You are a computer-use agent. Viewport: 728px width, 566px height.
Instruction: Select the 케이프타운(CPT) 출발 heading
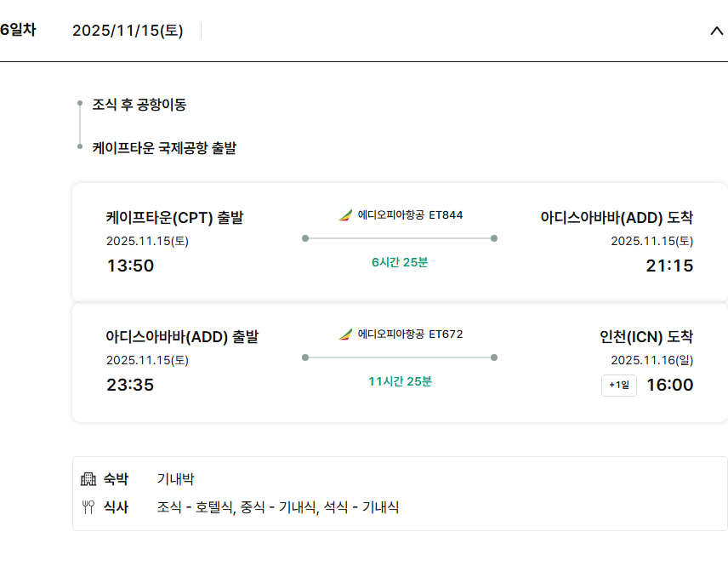click(x=174, y=218)
